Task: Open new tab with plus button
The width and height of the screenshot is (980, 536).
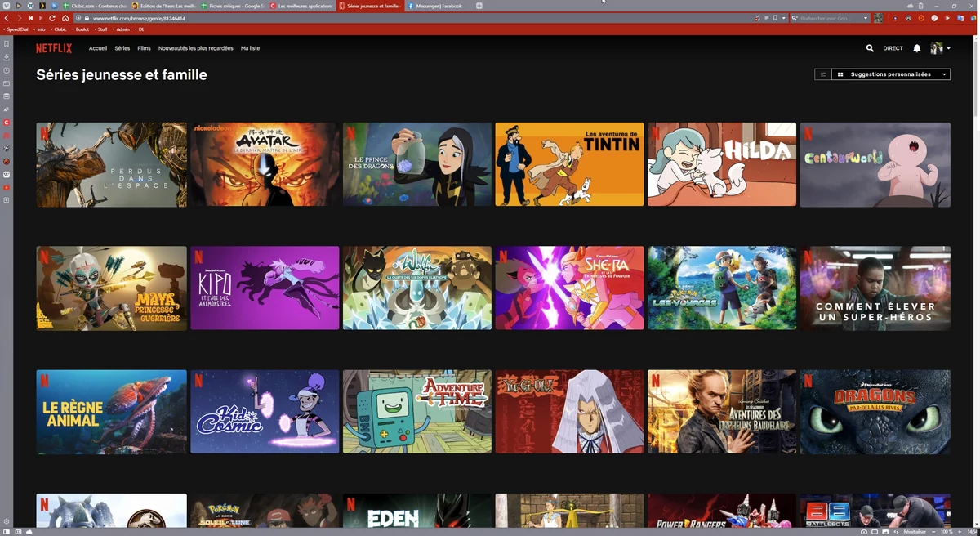Action: [479, 6]
